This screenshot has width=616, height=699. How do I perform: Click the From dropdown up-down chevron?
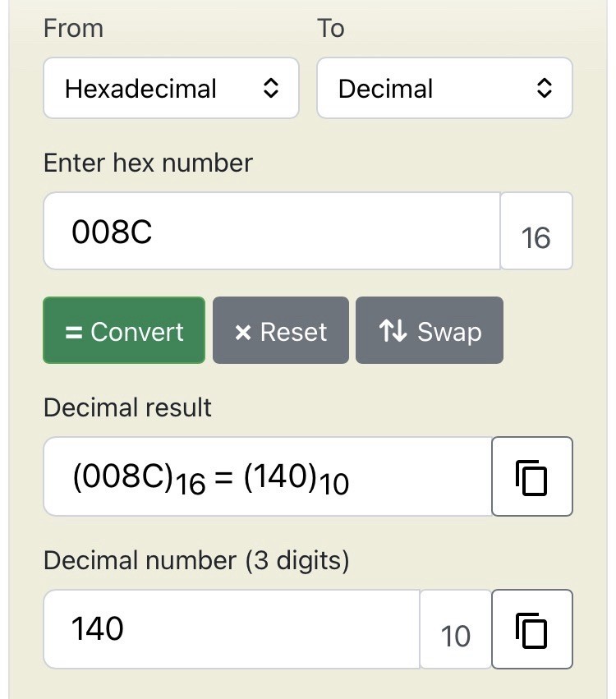pos(270,89)
